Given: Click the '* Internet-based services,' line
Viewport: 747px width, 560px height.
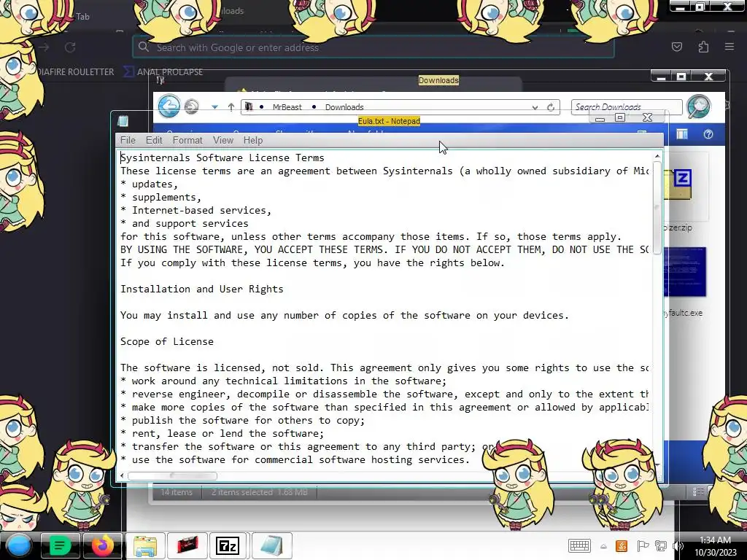Looking at the screenshot, I should tap(196, 210).
